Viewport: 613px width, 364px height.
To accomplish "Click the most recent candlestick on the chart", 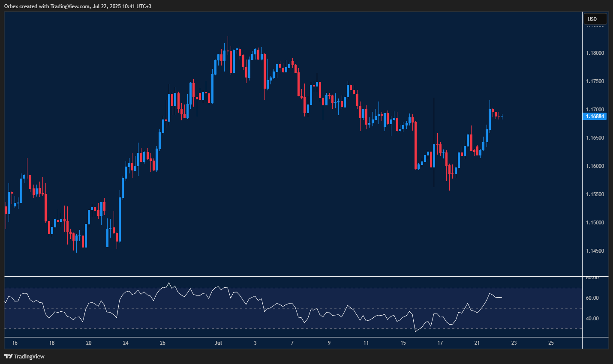I will coord(502,116).
